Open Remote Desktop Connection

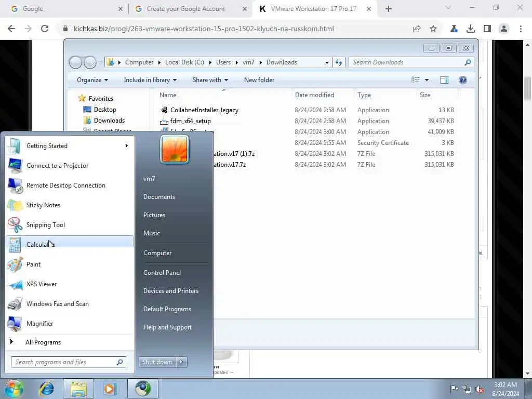coord(70,185)
